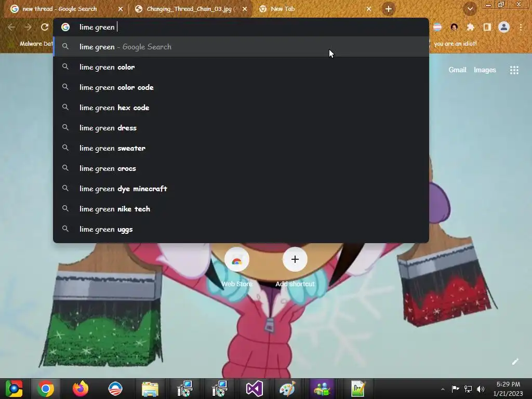Choose 'lime green color' suggestion

pyautogui.click(x=241, y=67)
